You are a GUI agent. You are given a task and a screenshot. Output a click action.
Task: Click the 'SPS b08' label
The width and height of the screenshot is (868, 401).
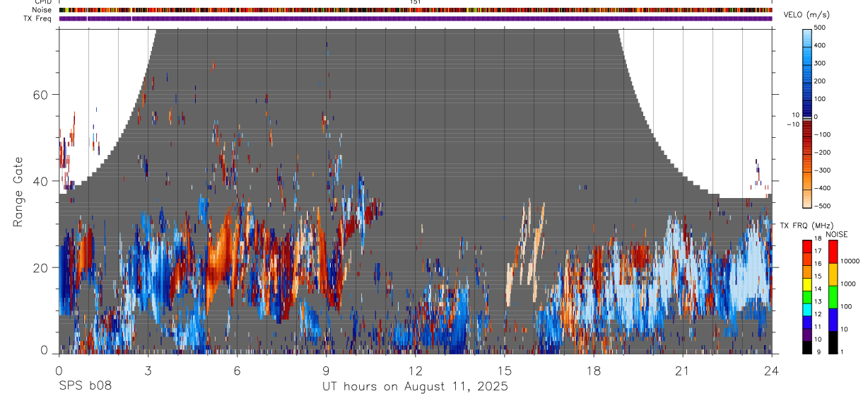[85, 387]
